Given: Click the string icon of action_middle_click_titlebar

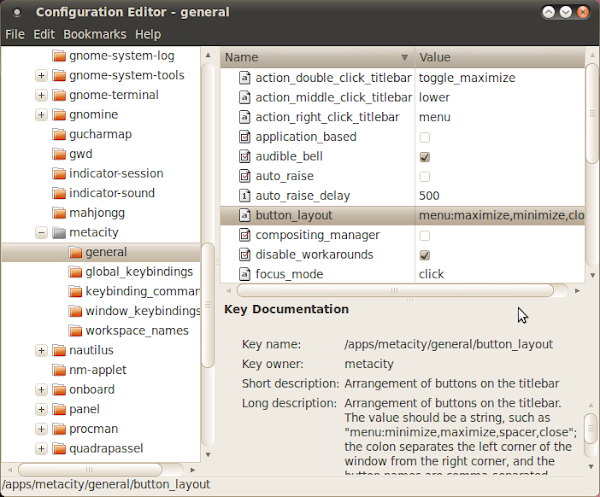Looking at the screenshot, I should coord(245,97).
